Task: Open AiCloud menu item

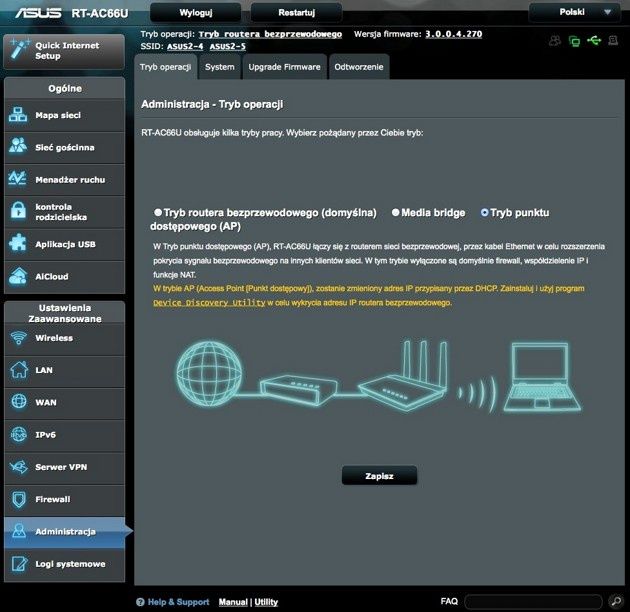Action: pos(64,276)
